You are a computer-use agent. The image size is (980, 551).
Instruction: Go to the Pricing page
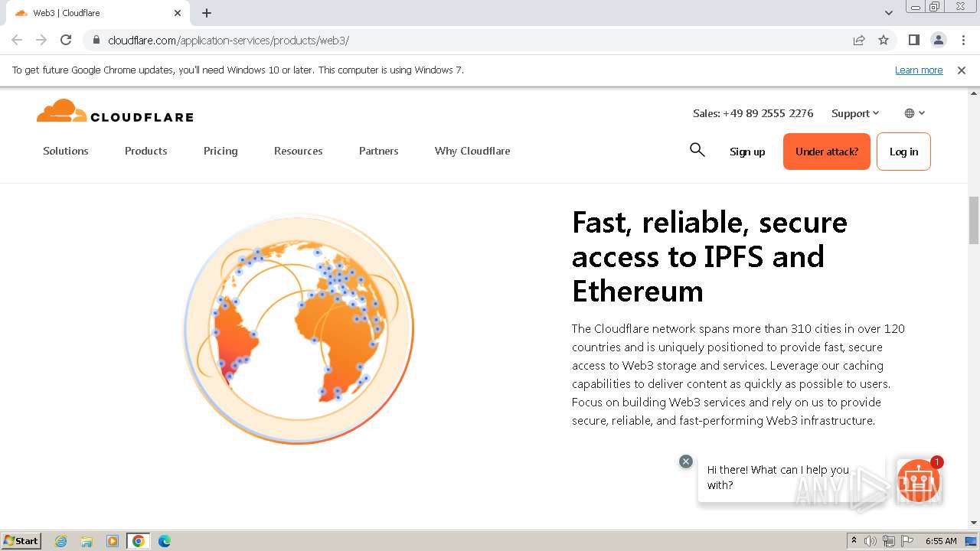[220, 151]
